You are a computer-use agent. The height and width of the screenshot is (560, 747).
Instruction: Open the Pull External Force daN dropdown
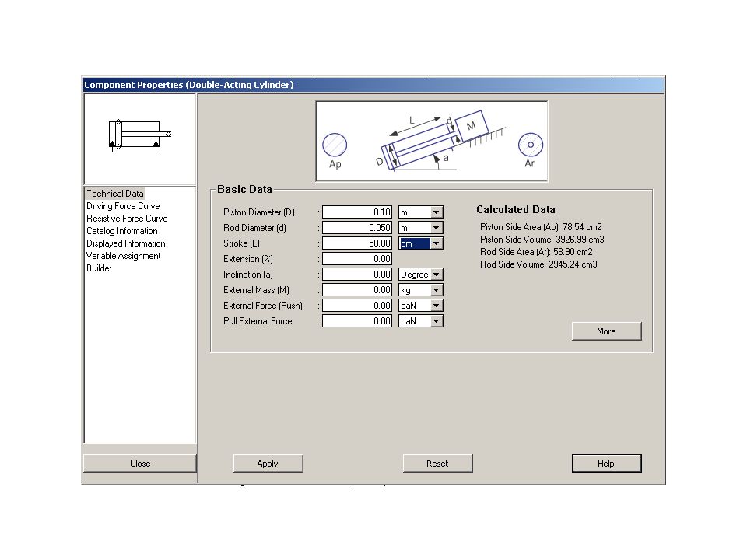436,321
